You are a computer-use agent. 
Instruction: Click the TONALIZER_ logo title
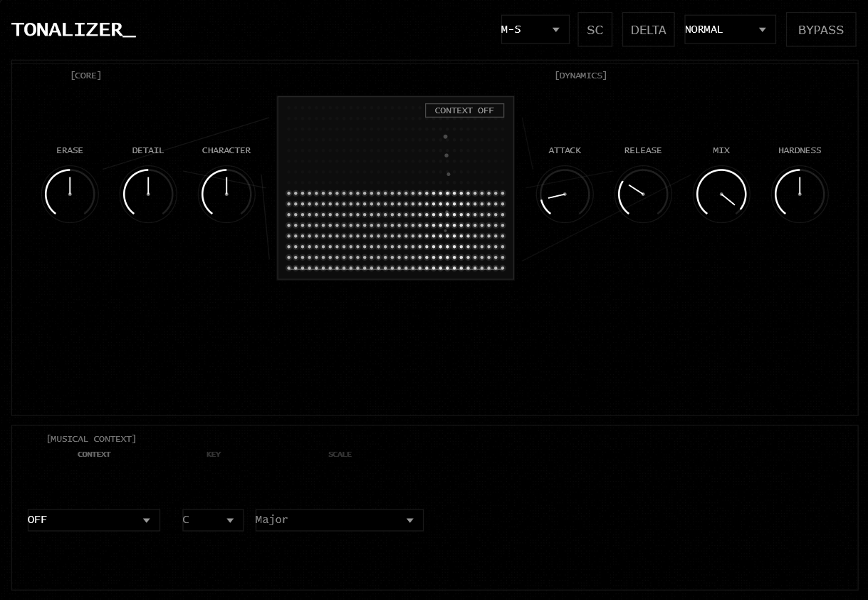click(x=73, y=30)
